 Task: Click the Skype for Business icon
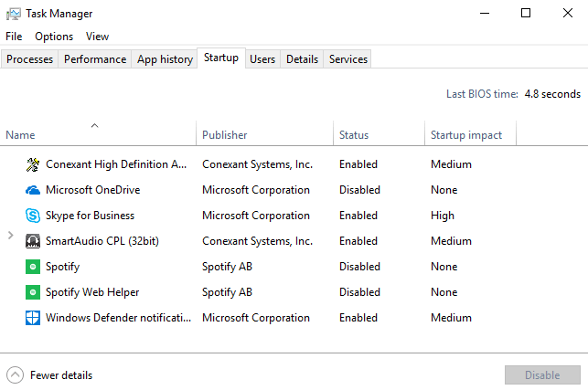[x=33, y=216]
